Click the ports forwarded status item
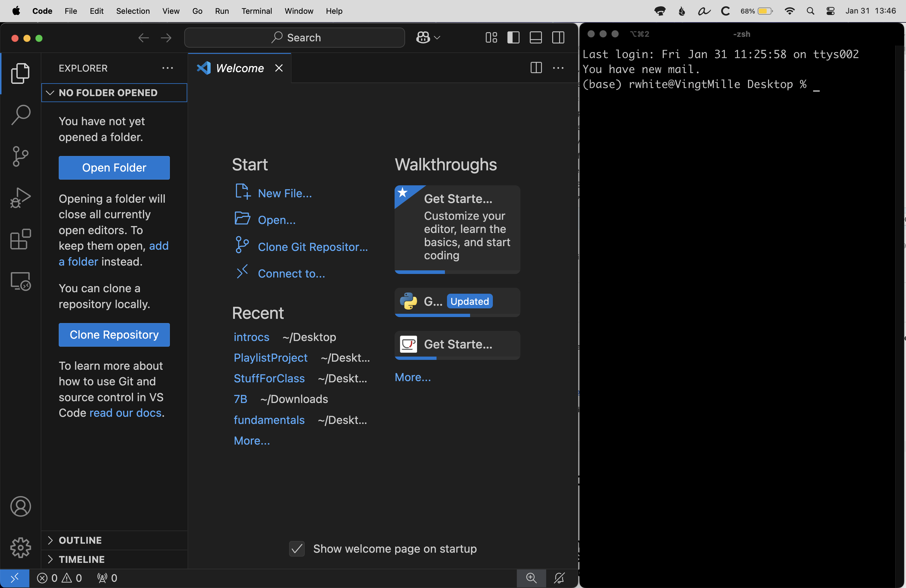The height and width of the screenshot is (588, 906). point(107,578)
